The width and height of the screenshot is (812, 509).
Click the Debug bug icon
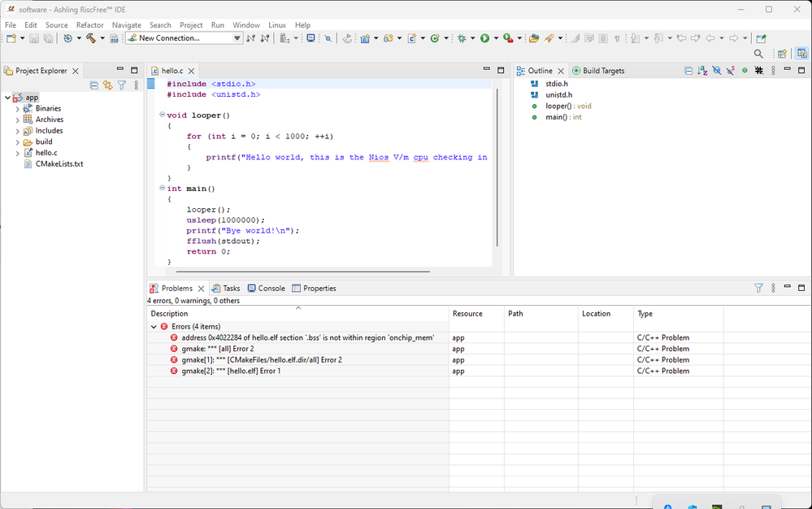tap(462, 38)
